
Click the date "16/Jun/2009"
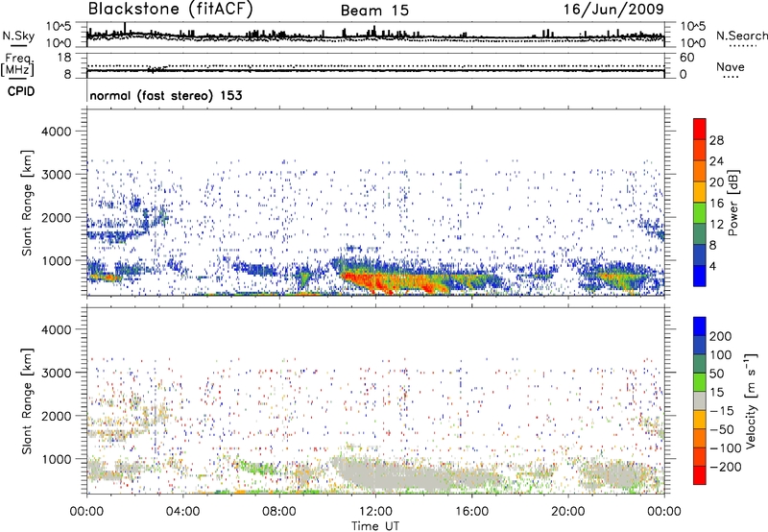(x=613, y=10)
